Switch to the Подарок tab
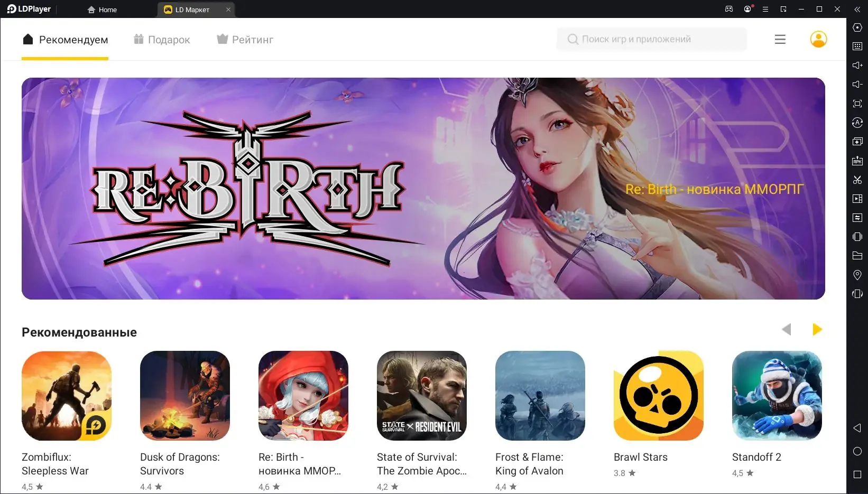This screenshot has height=494, width=868. (162, 40)
